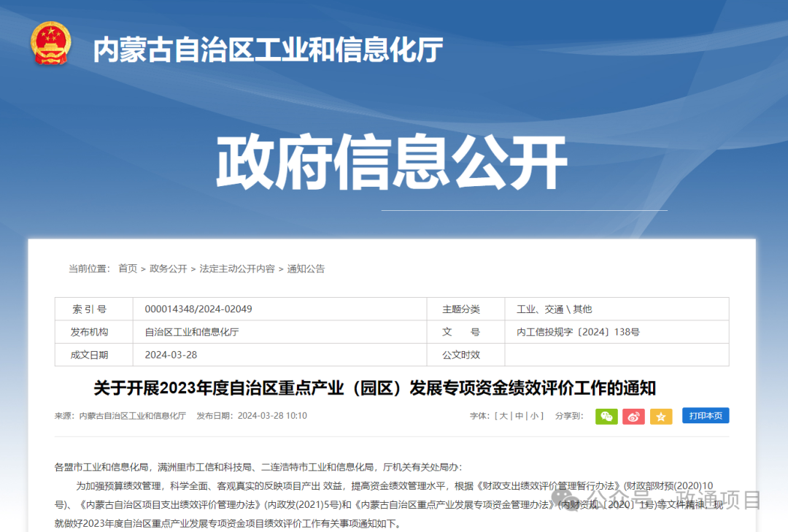Screen dimensions: 788x532
Task: Click the 打印本页 print button
Action: pos(706,416)
